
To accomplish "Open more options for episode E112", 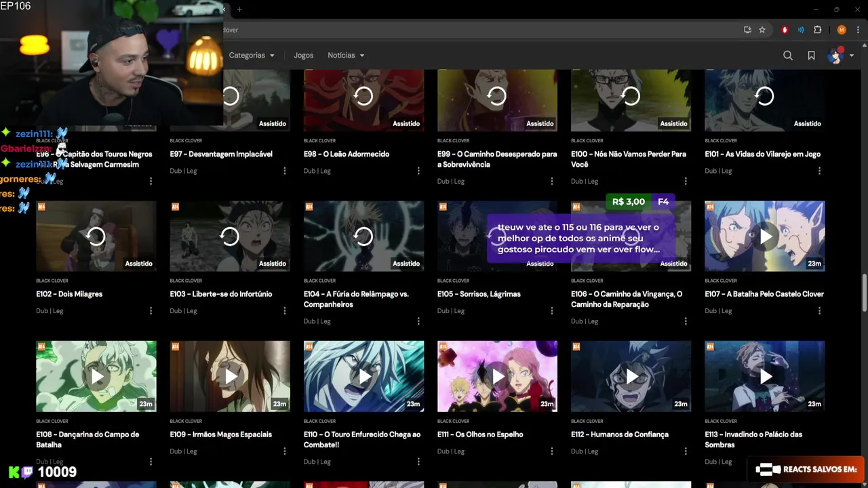I will [x=686, y=451].
